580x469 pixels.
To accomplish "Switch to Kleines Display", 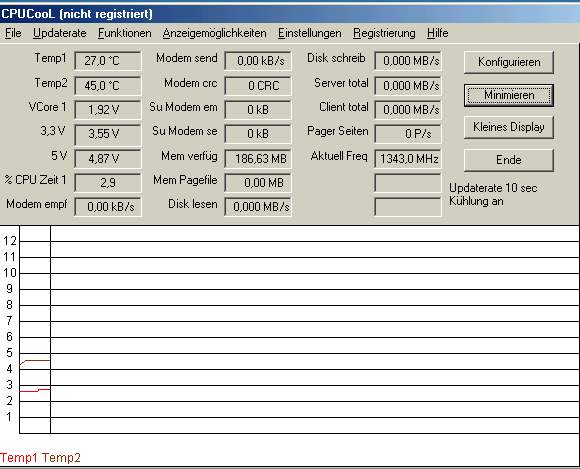I will (x=509, y=127).
